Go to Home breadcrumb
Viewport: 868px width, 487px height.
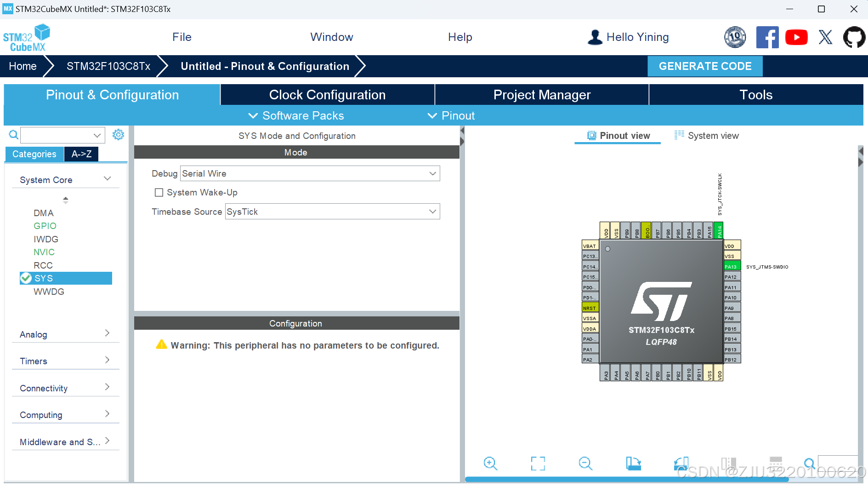(23, 66)
